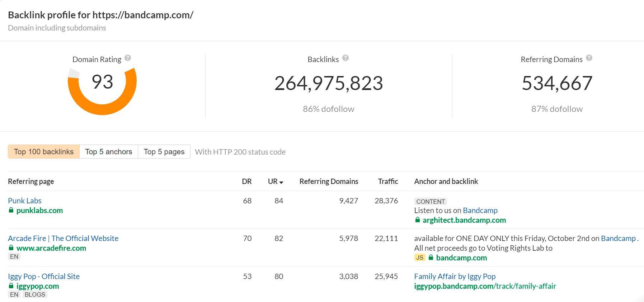This screenshot has width=644, height=302.
Task: Click Arcade Fire traffic value 22,111
Action: (386, 239)
